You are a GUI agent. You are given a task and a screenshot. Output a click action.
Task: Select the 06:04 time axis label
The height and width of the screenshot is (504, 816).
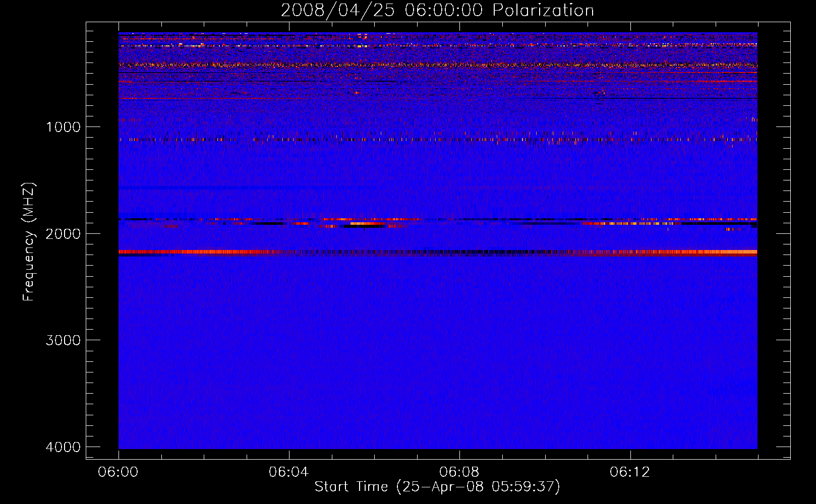(289, 472)
